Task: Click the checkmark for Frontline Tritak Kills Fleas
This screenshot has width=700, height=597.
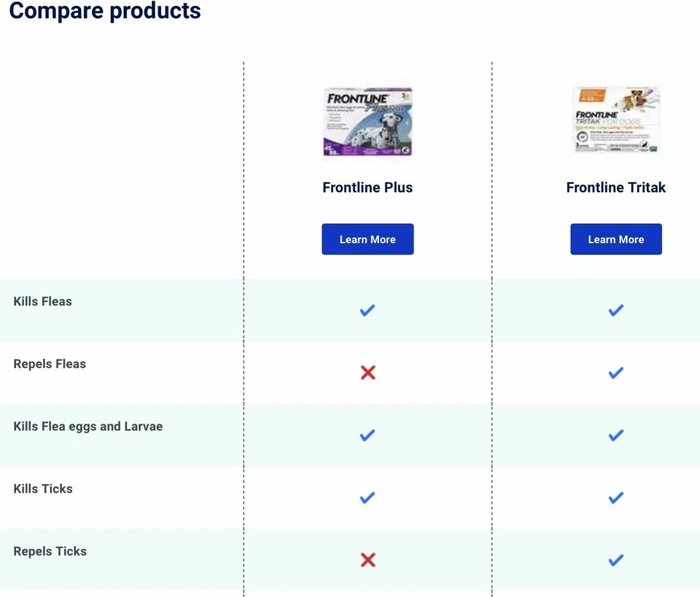Action: click(x=615, y=310)
